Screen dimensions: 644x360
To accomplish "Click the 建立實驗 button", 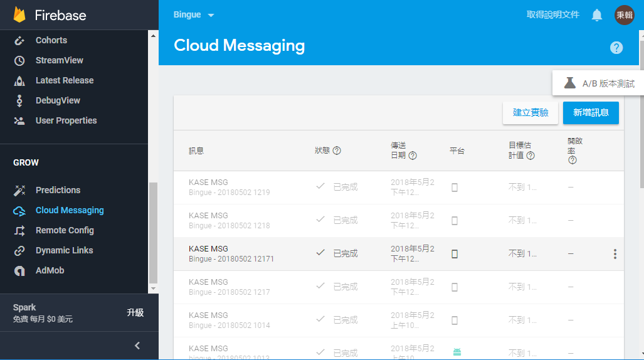I will click(x=531, y=113).
